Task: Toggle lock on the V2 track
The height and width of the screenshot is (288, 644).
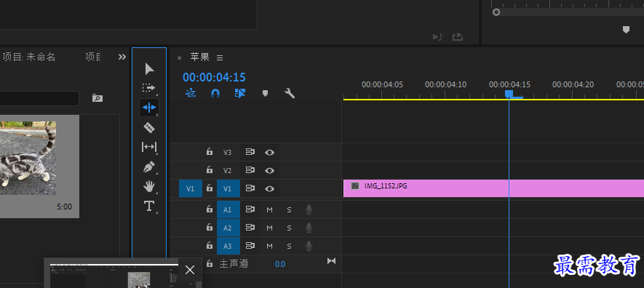Action: [210, 170]
